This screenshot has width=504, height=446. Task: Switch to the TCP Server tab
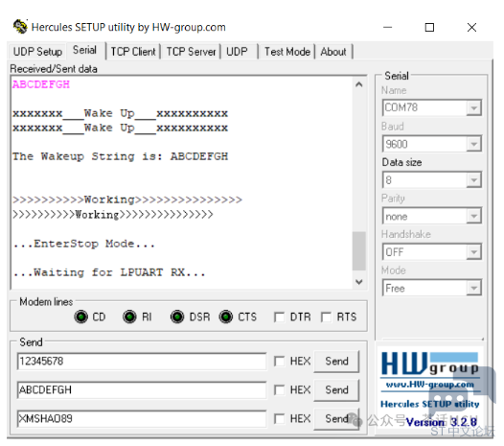tap(191, 52)
